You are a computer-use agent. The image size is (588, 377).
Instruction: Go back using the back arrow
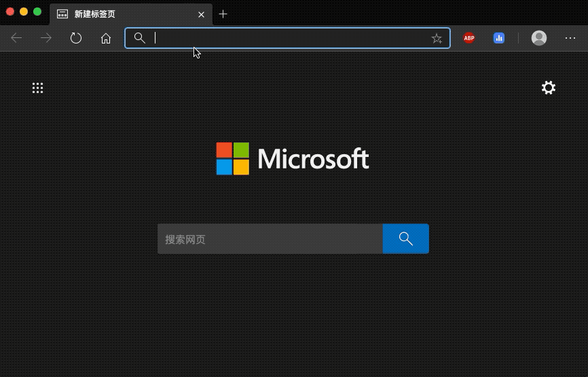[16, 38]
